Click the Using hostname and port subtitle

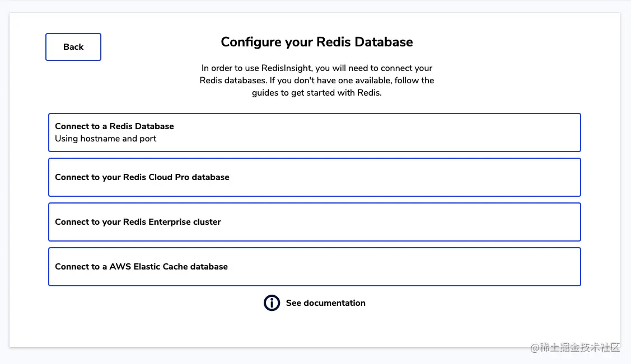click(x=105, y=139)
